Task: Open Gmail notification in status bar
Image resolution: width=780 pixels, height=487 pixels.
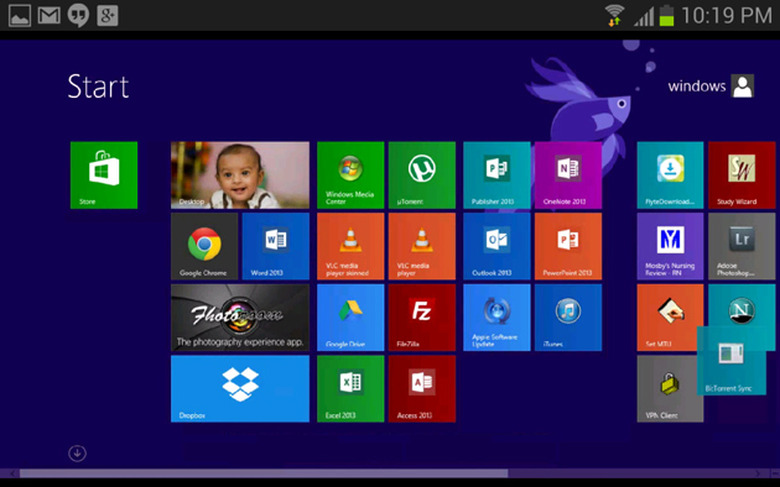Action: pyautogui.click(x=49, y=15)
